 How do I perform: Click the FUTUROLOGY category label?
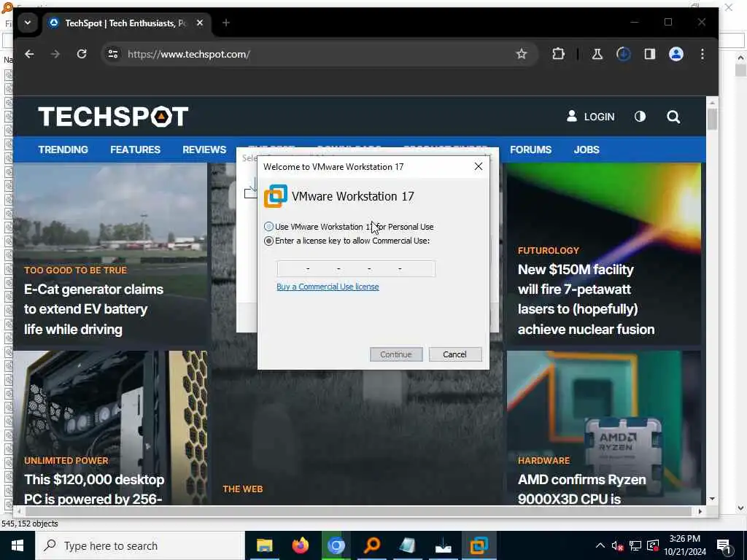[x=549, y=251]
